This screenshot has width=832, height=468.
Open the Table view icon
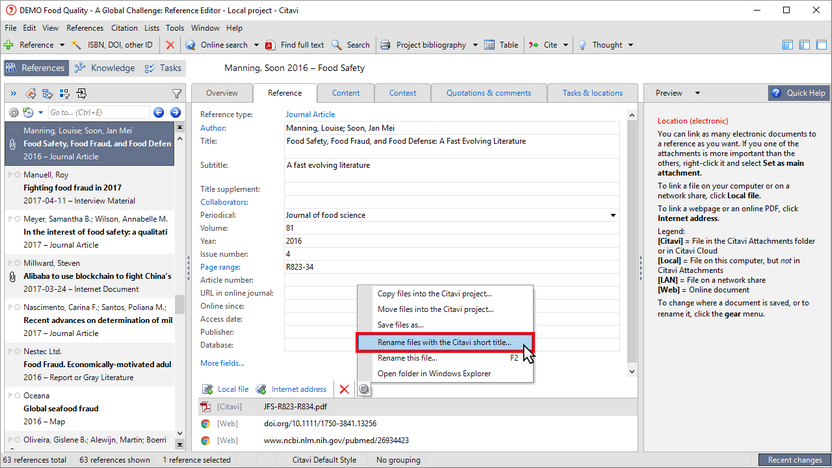tap(489, 45)
